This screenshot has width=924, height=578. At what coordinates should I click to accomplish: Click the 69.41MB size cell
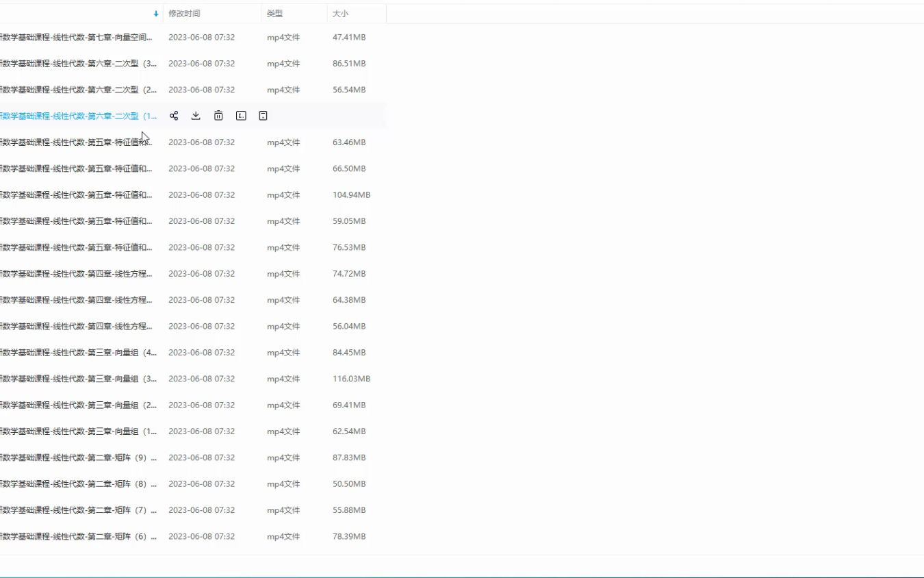pyautogui.click(x=349, y=405)
